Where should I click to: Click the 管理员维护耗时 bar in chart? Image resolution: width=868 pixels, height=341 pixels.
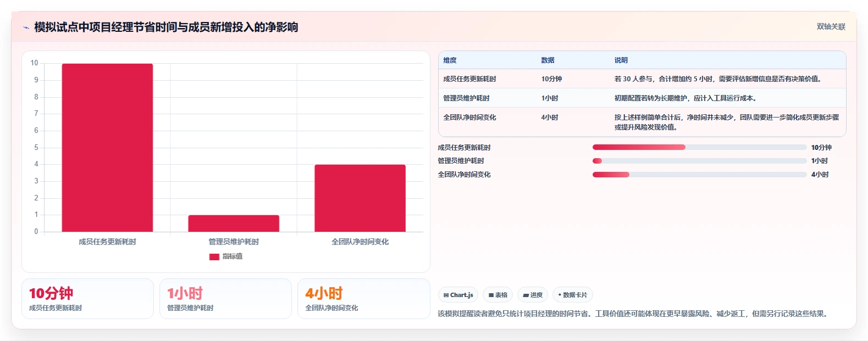234,223
